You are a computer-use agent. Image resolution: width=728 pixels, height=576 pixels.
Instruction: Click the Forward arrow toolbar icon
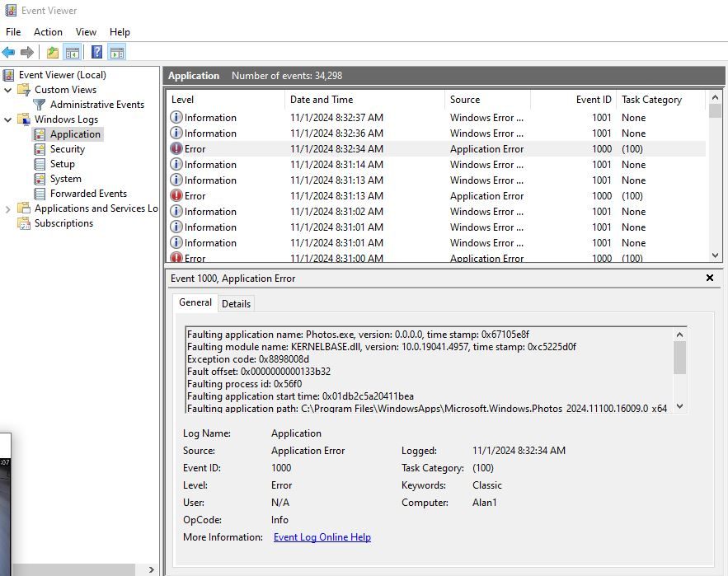pos(27,52)
